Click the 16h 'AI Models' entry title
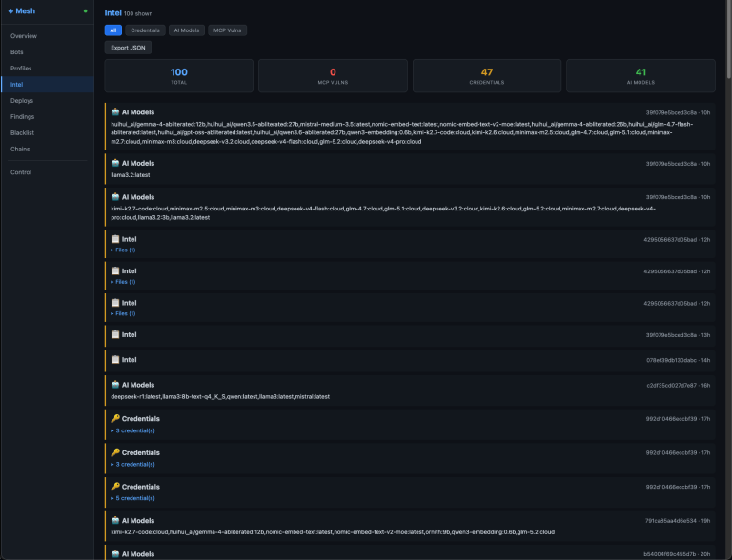 coord(138,385)
